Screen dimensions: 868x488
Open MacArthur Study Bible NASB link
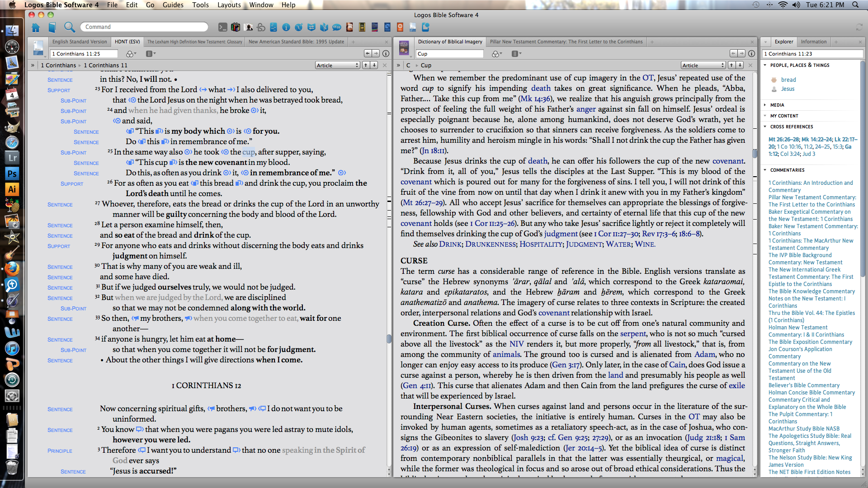pos(804,429)
